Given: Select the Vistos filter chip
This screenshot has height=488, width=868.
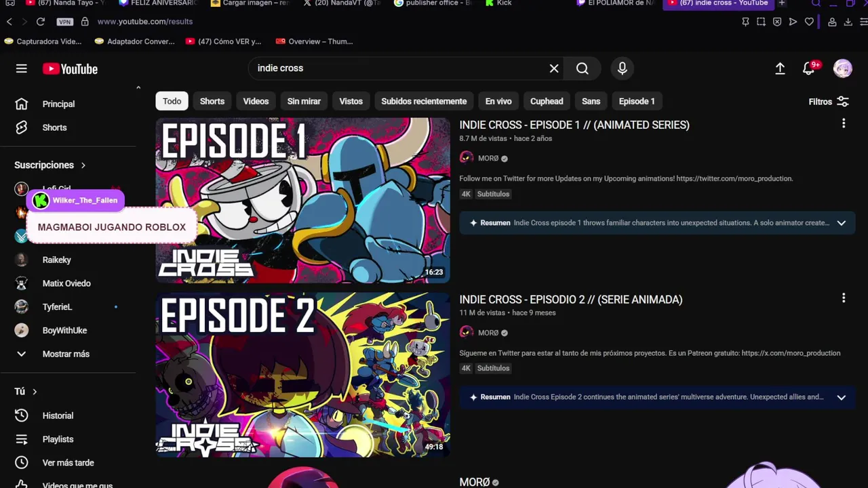Looking at the screenshot, I should pyautogui.click(x=351, y=101).
